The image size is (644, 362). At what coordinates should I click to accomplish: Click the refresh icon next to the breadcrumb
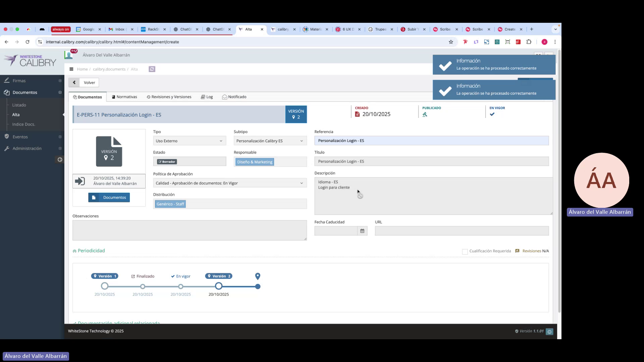pyautogui.click(x=152, y=69)
